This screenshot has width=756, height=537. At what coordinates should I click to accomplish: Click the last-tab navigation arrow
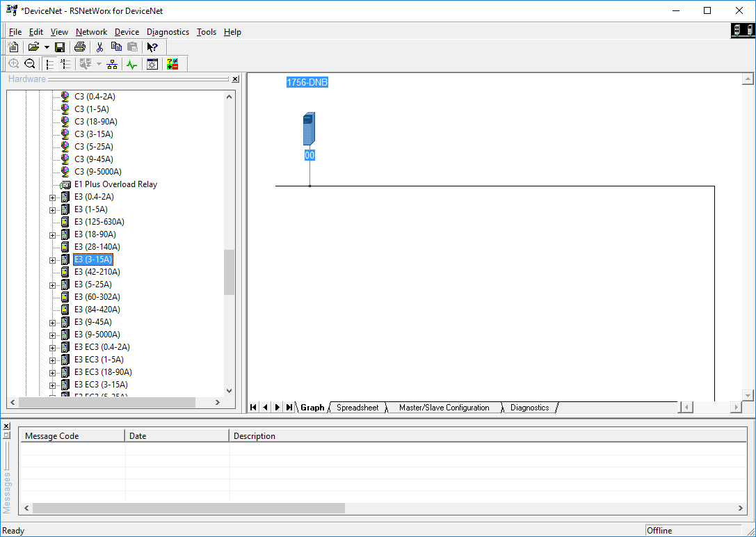tap(289, 408)
